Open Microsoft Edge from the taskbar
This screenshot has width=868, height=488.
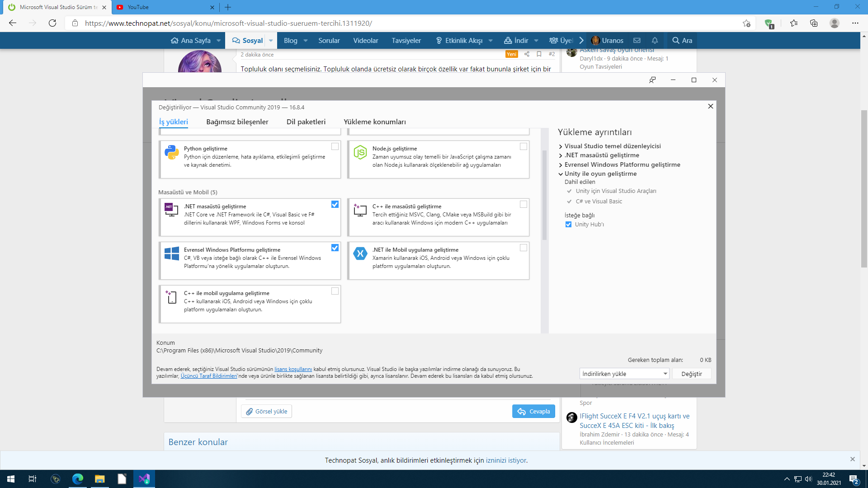(78, 479)
